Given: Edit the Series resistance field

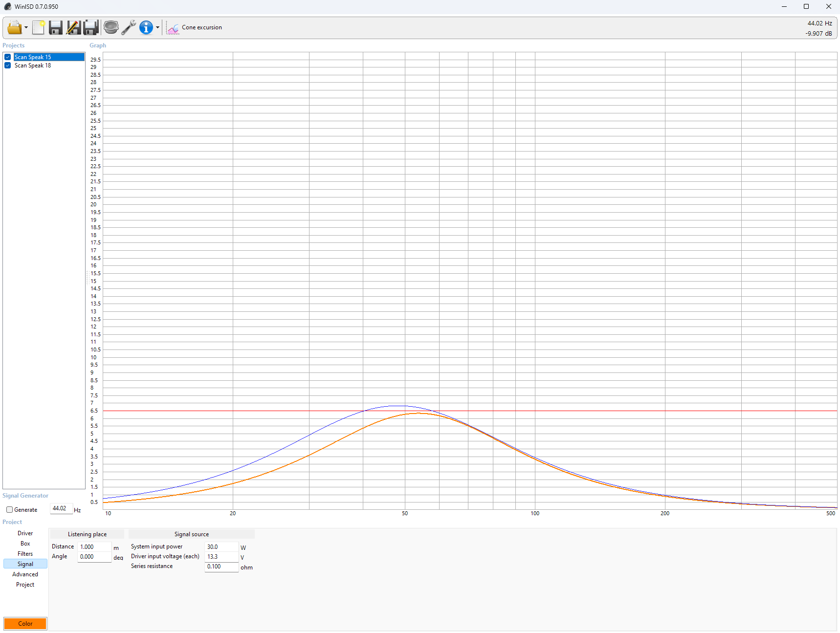Looking at the screenshot, I should coord(221,567).
